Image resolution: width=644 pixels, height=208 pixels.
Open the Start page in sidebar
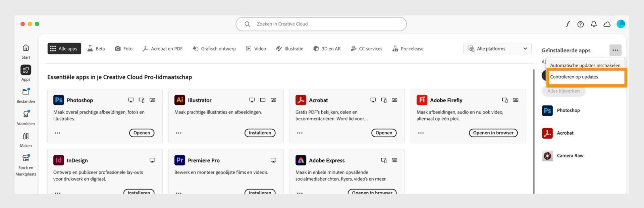tap(26, 52)
